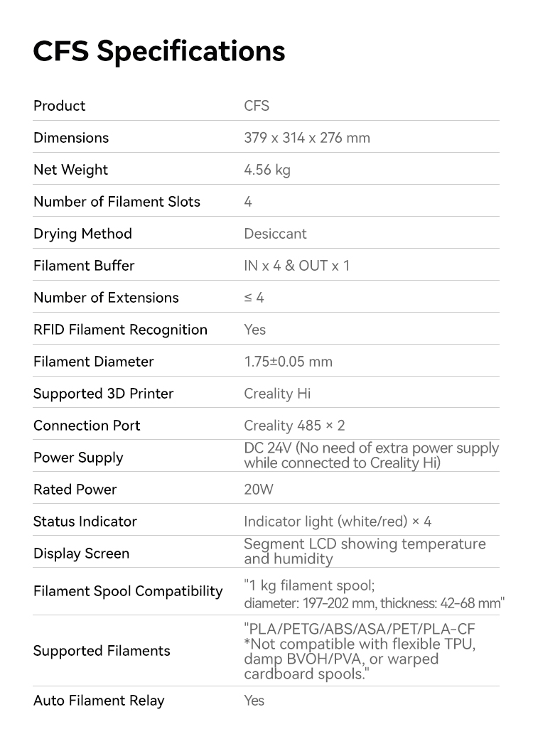This screenshot has height=756, width=533.
Task: Click the Auto Filament Relay label
Action: pyautogui.click(x=99, y=701)
